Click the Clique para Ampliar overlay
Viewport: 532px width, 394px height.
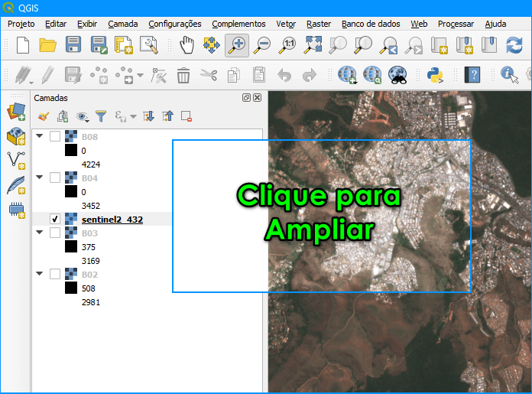[x=322, y=216]
